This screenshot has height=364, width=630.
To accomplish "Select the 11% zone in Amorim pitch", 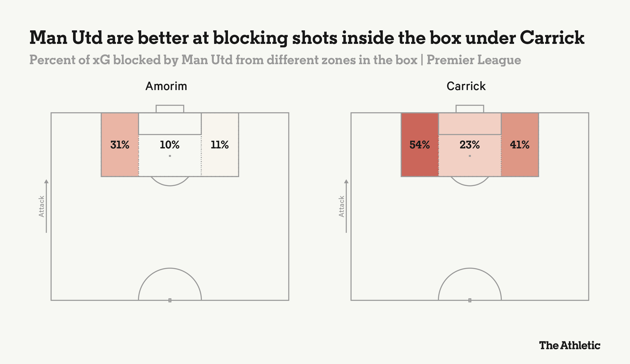I will (x=220, y=145).
